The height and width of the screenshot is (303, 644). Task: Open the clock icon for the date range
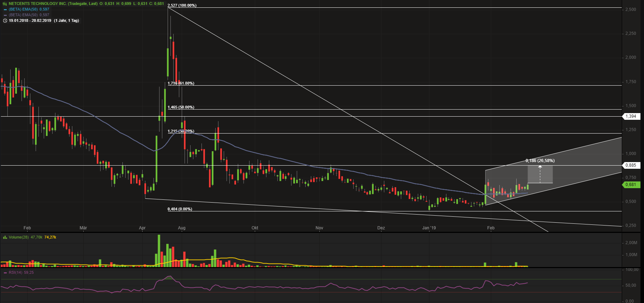click(5, 20)
